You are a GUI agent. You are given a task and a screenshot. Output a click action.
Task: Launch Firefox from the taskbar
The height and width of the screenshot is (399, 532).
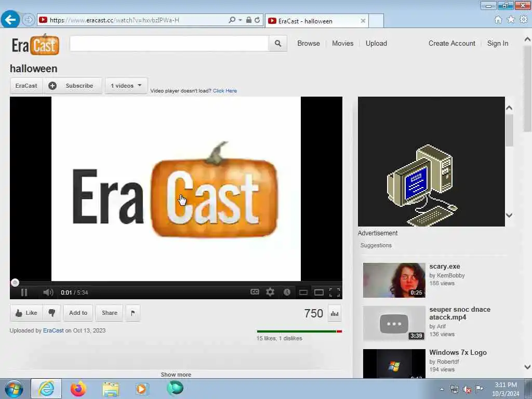click(x=78, y=389)
